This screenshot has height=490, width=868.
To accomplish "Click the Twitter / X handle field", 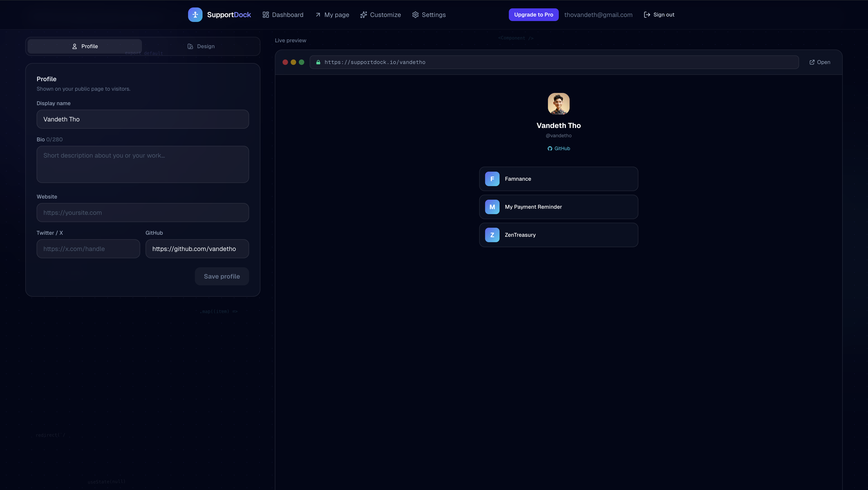I will click(x=88, y=249).
